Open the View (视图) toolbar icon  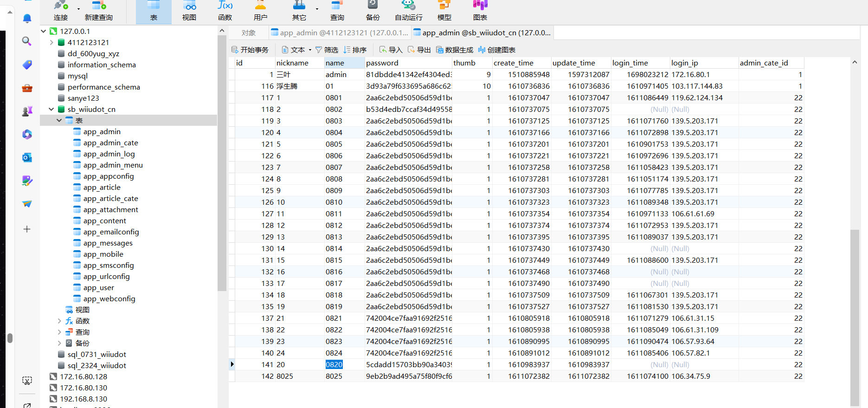coord(189,11)
